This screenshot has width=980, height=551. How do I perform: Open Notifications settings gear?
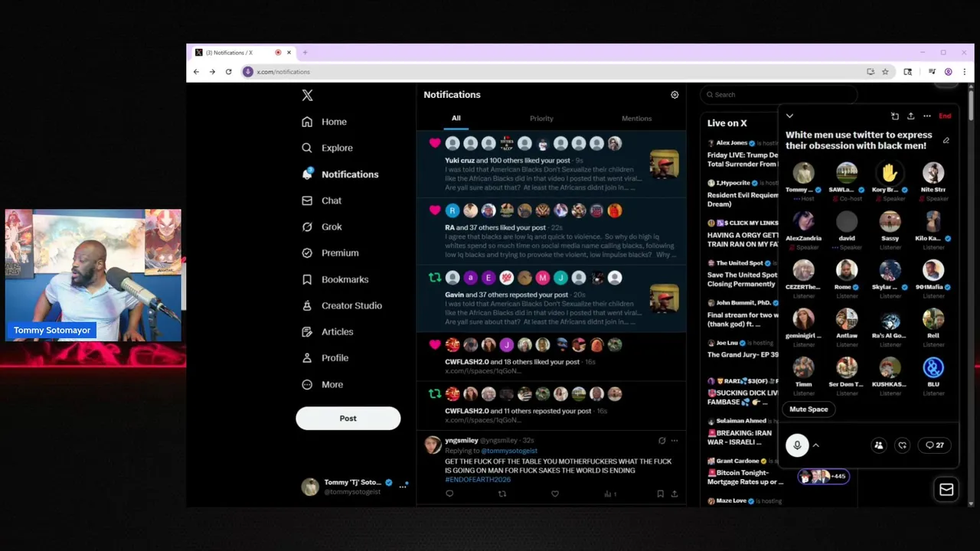675,95
